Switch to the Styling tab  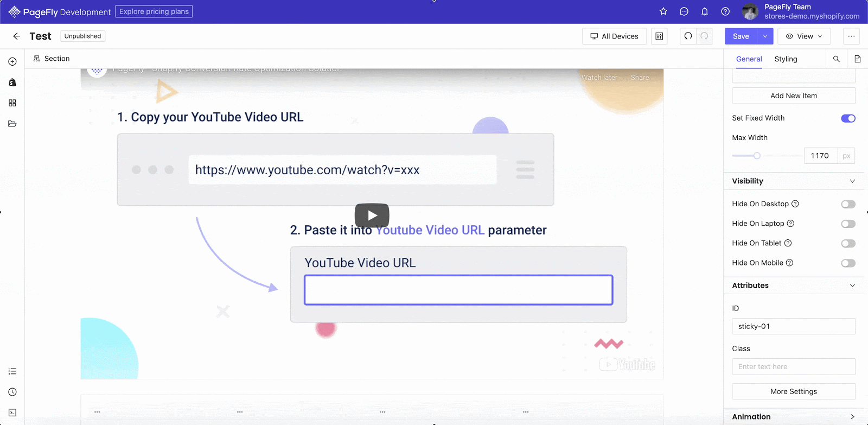pos(786,59)
